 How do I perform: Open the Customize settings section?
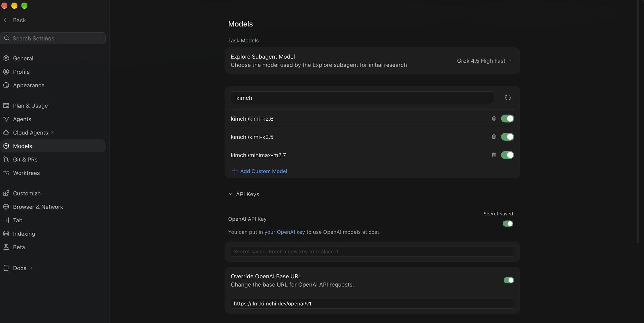53,193
